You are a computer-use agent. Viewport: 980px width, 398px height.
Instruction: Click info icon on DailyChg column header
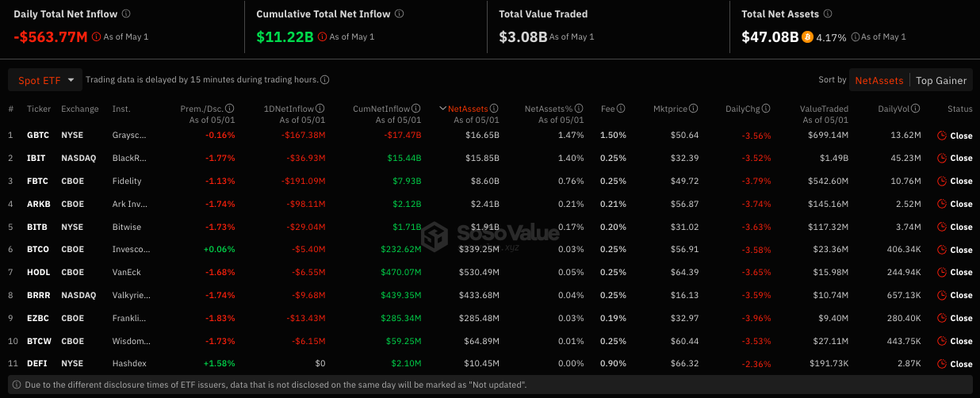768,109
